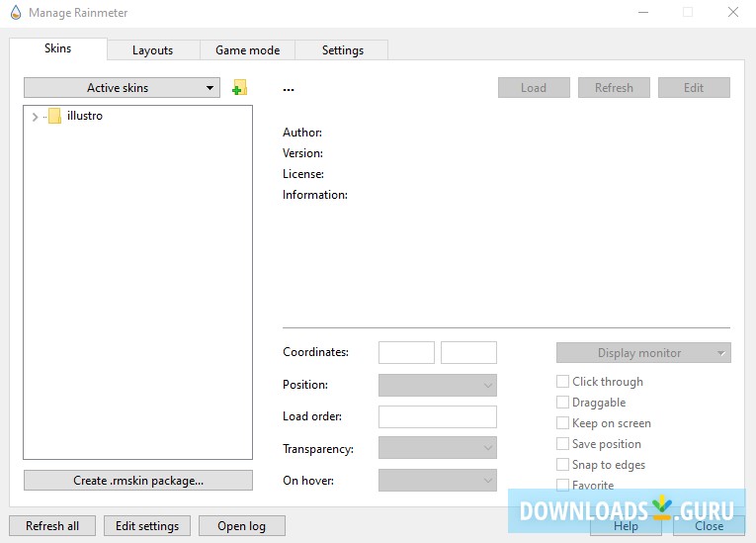
Task: Click the Rainmeter droplet icon in title bar
Action: (x=16, y=13)
